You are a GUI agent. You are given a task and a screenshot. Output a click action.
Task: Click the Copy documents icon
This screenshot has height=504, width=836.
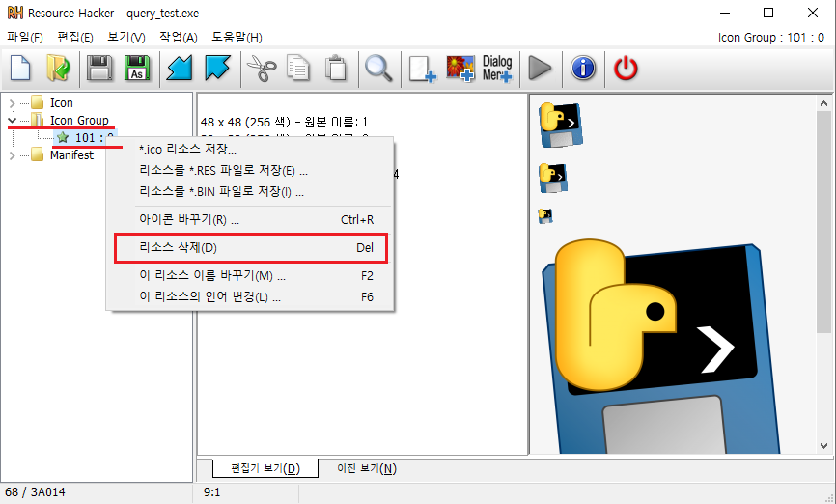[298, 69]
